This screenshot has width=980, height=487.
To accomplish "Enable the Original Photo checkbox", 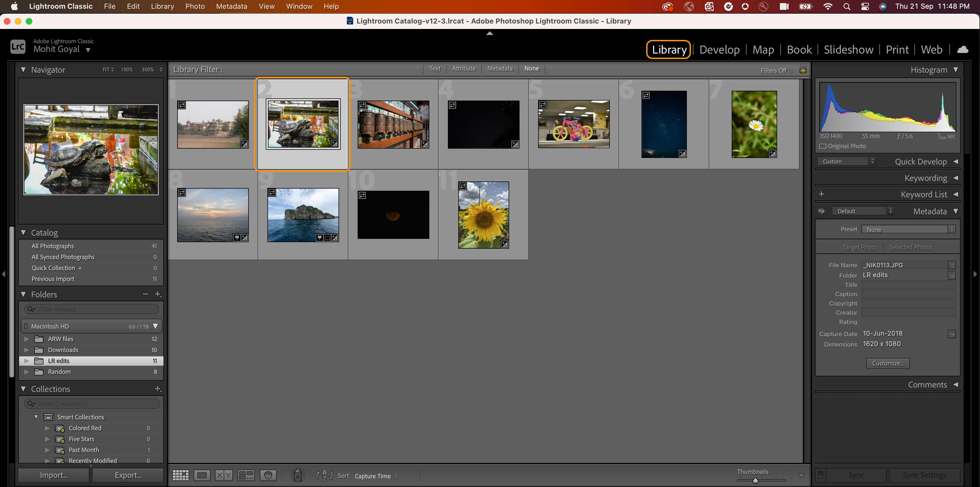I will click(823, 146).
